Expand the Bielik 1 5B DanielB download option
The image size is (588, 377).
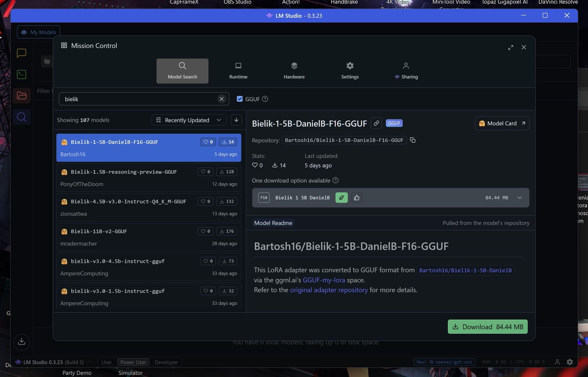coord(520,198)
